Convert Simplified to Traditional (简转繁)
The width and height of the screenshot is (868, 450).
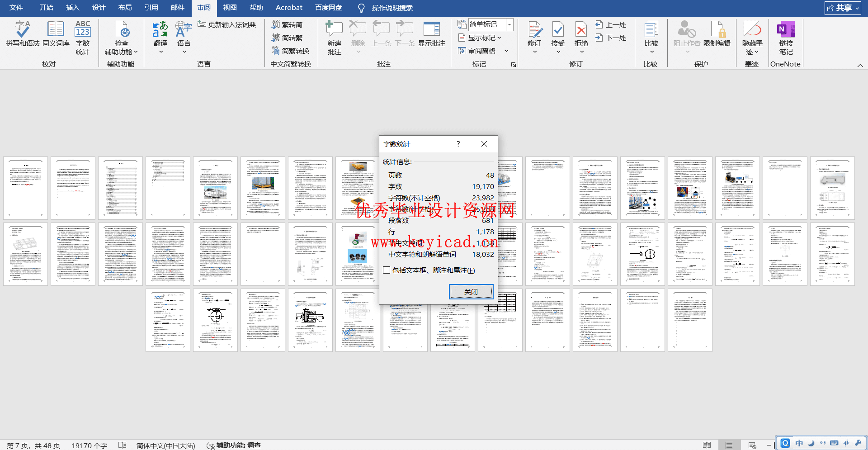click(287, 38)
